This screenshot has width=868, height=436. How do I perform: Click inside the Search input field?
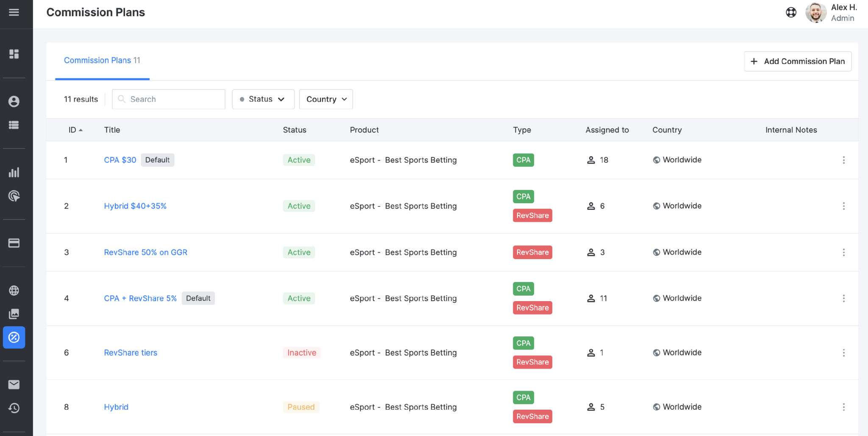(168, 99)
